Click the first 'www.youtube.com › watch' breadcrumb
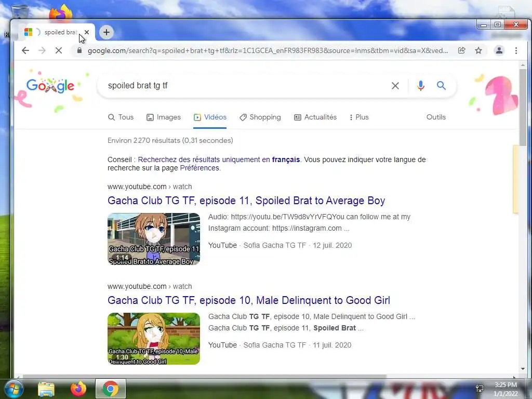532x399 pixels. pos(150,187)
